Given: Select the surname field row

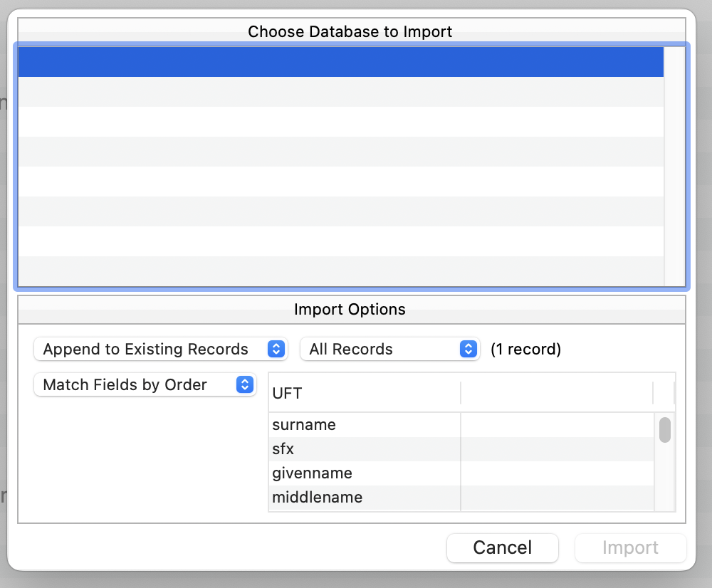Looking at the screenshot, I should click(x=461, y=424).
